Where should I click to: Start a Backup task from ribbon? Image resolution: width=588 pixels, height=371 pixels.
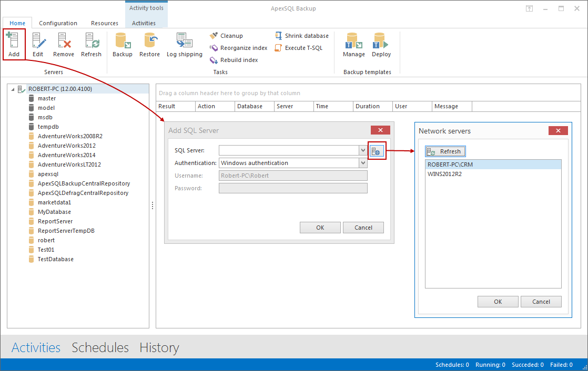coord(123,44)
